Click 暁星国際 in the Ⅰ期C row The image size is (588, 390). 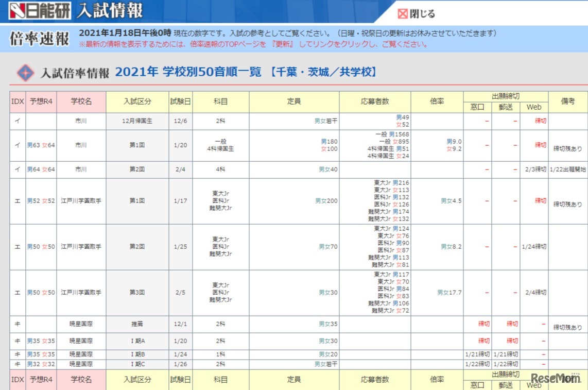[x=81, y=364]
